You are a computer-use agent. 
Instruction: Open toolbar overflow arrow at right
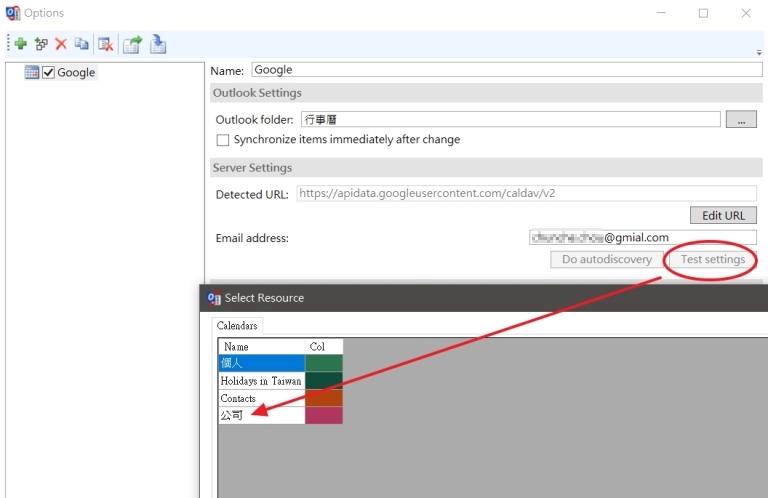(759, 52)
